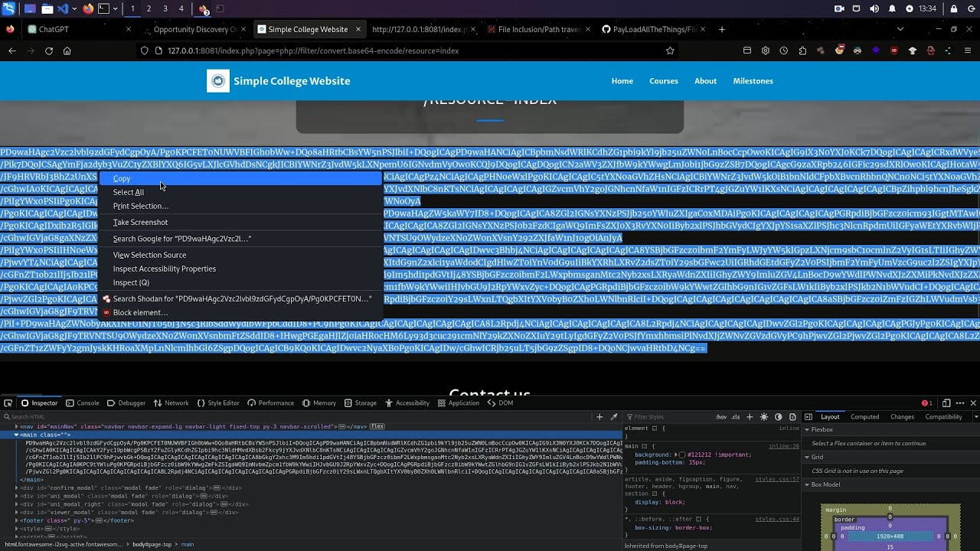Click Search Shodan for selection entry
980x551 pixels.
[x=240, y=298]
